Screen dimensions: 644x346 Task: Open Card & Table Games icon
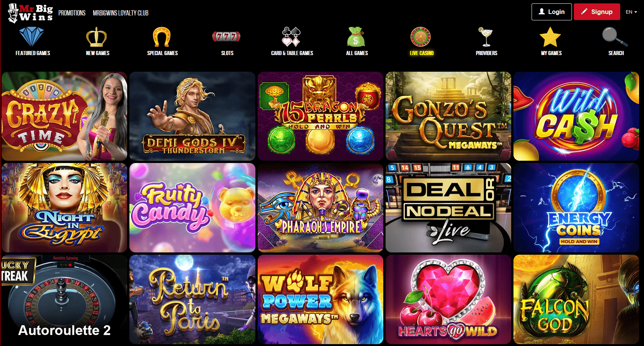click(x=291, y=37)
